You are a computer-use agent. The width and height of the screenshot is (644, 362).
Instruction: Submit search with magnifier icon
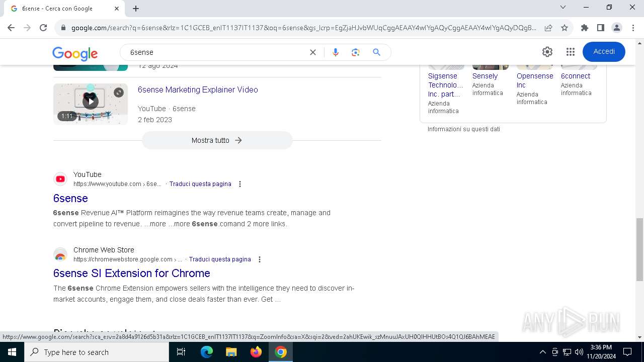coord(376,52)
